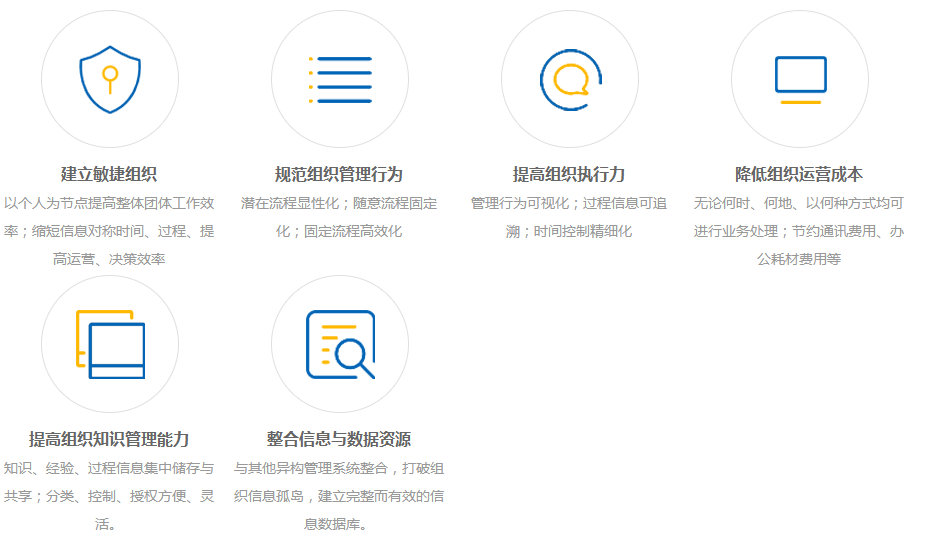Click the text 公耗材费用等

[799, 259]
